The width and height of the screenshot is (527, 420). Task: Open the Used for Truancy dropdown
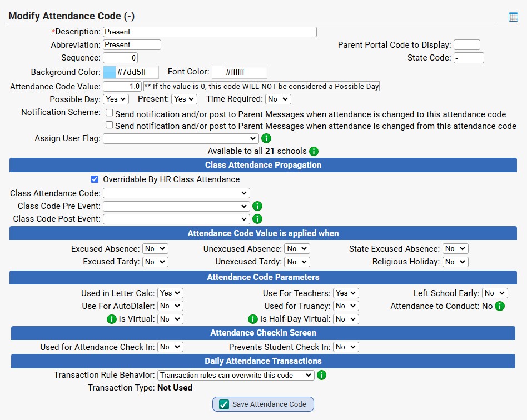tap(346, 306)
